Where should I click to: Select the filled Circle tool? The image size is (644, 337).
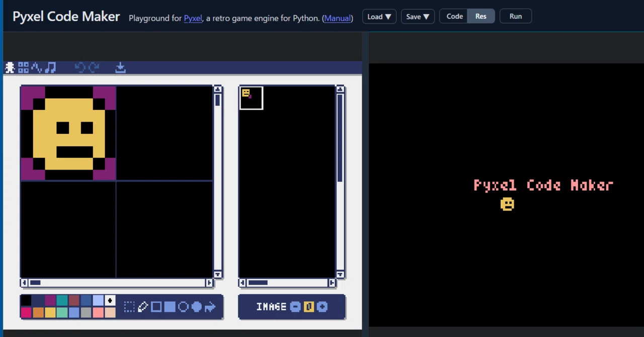click(197, 307)
